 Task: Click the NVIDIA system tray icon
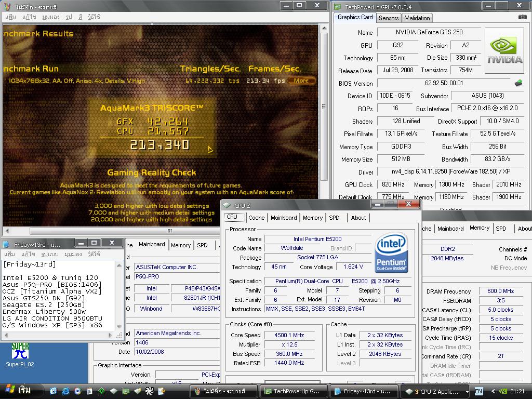(503, 391)
